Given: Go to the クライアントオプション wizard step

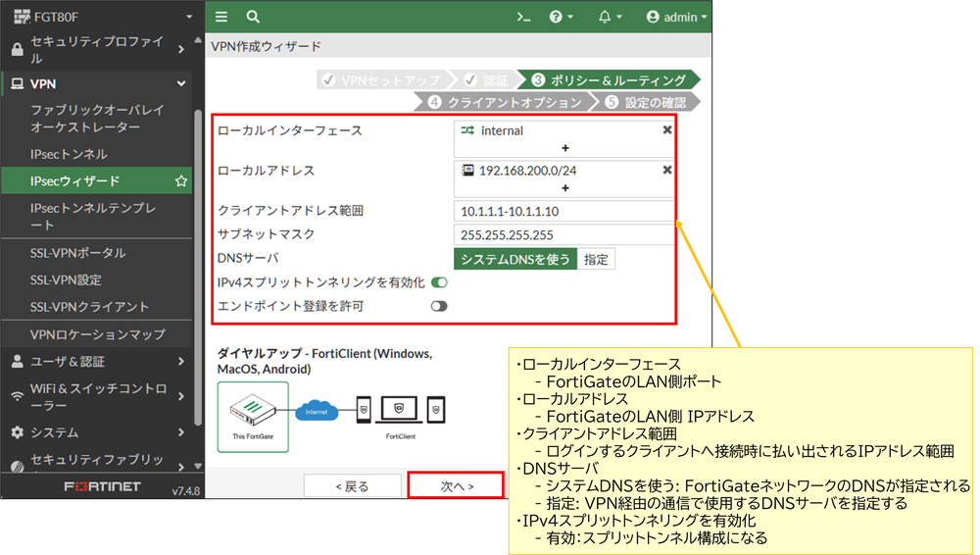Looking at the screenshot, I should (x=505, y=102).
